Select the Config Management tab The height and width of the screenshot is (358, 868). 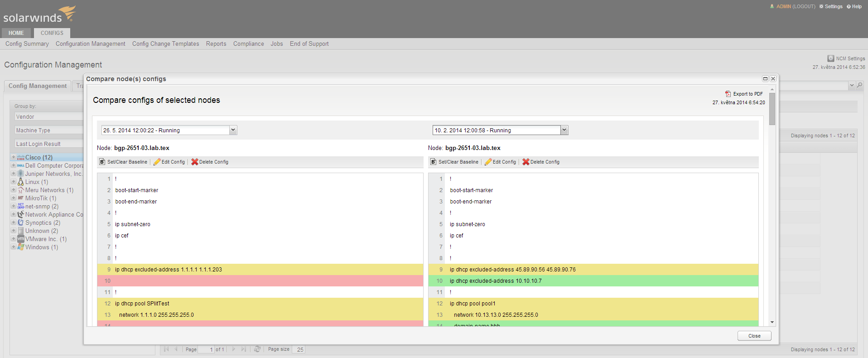[38, 86]
